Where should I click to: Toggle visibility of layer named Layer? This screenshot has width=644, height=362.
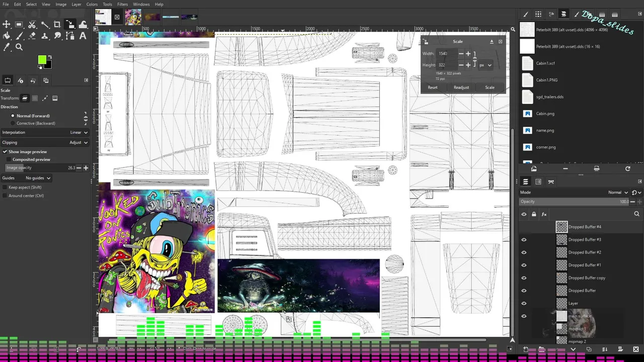click(x=524, y=303)
